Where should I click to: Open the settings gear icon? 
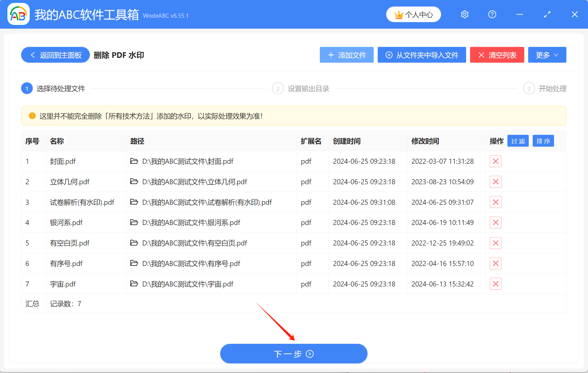pyautogui.click(x=465, y=14)
